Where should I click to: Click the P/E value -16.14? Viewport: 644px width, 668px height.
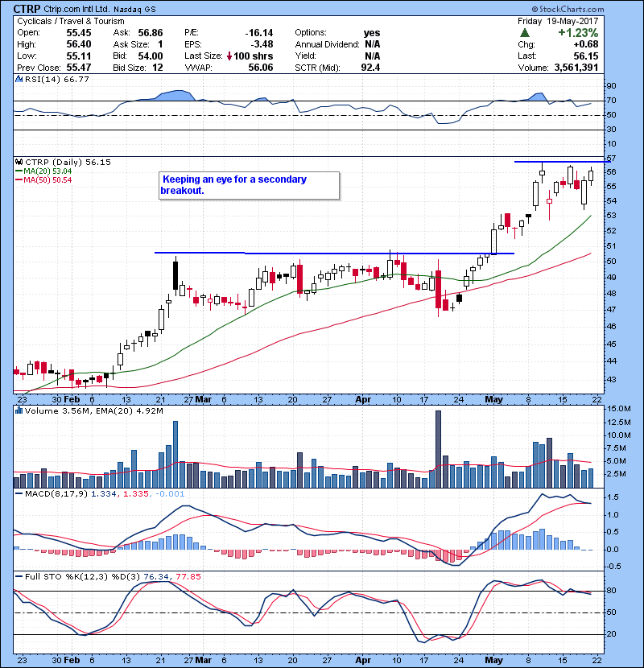coord(259,33)
